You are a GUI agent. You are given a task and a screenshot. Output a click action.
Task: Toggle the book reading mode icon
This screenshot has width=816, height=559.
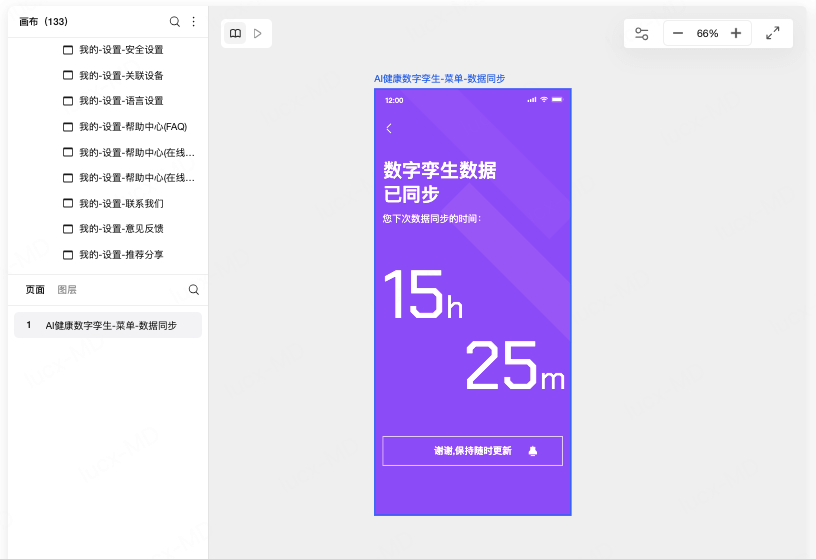[235, 33]
